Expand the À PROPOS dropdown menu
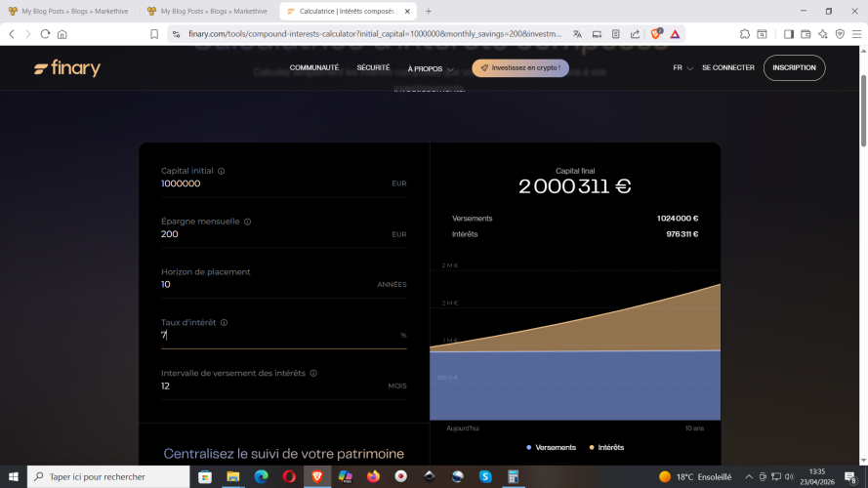This screenshot has width=868, height=488. point(431,68)
